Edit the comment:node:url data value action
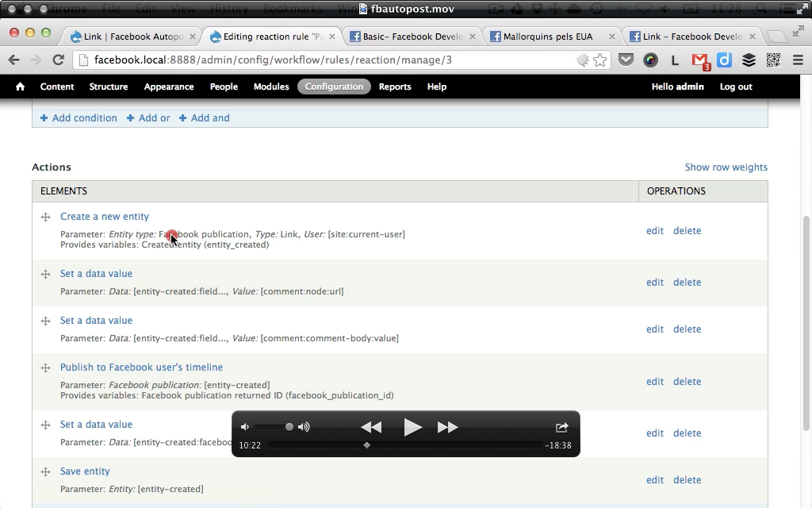This screenshot has width=812, height=508. click(654, 283)
